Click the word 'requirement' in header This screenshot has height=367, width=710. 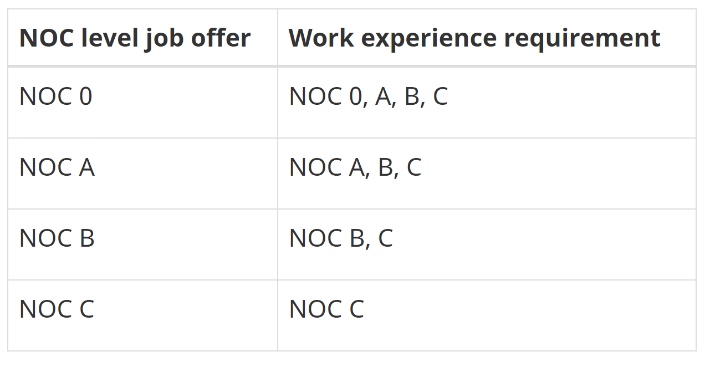click(x=582, y=39)
